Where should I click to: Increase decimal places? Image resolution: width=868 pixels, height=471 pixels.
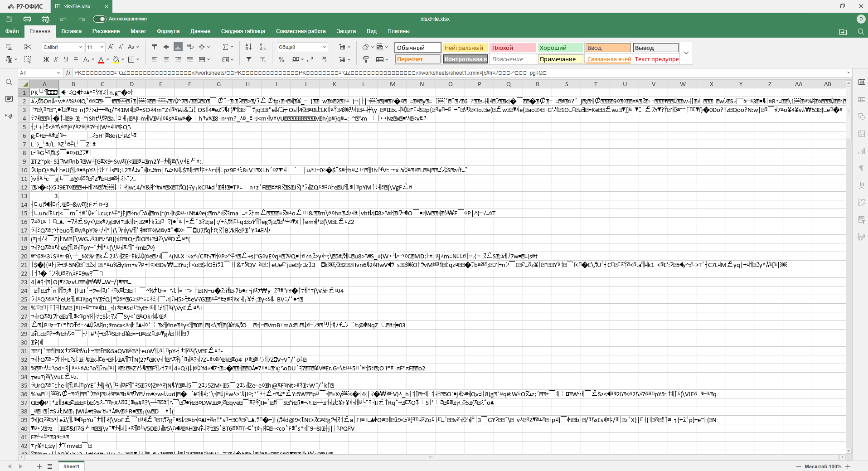(324, 59)
